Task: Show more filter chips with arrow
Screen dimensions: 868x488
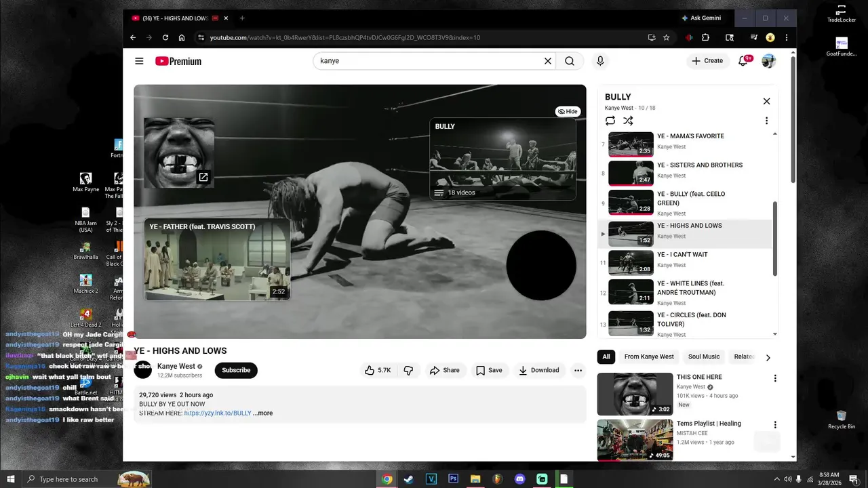Action: point(768,357)
